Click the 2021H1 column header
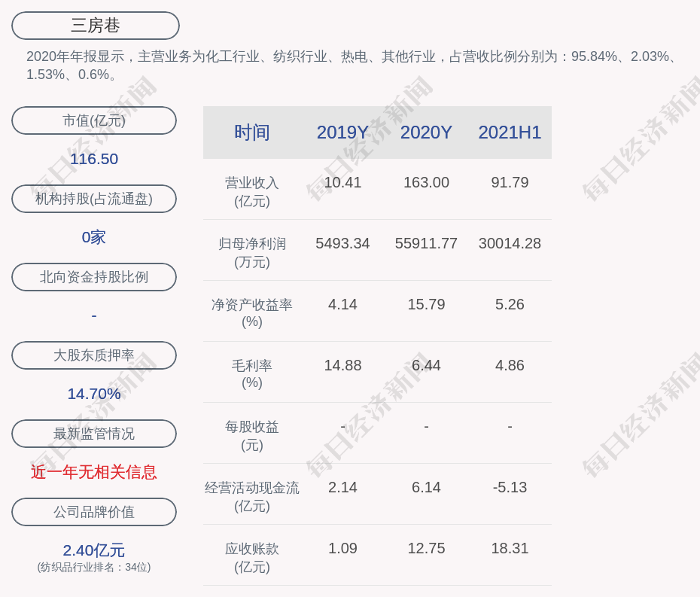The width and height of the screenshot is (700, 597). tap(510, 132)
